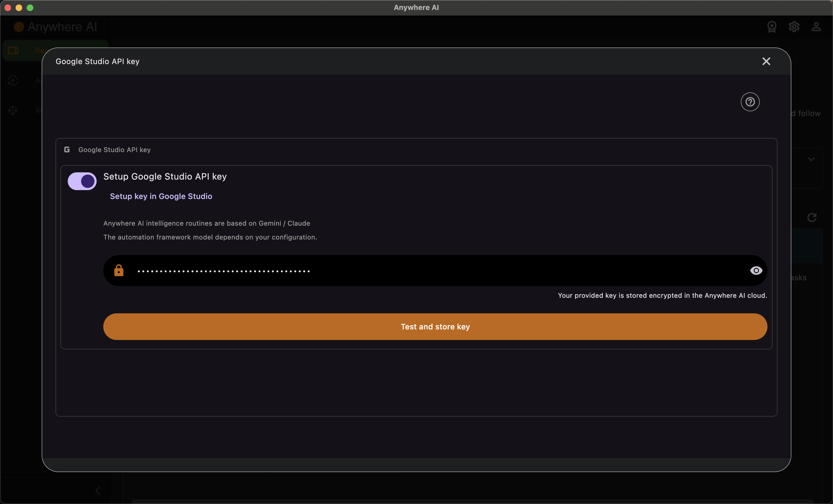Click the lock icon in the key field
Screen dimensions: 833x504
click(x=119, y=270)
